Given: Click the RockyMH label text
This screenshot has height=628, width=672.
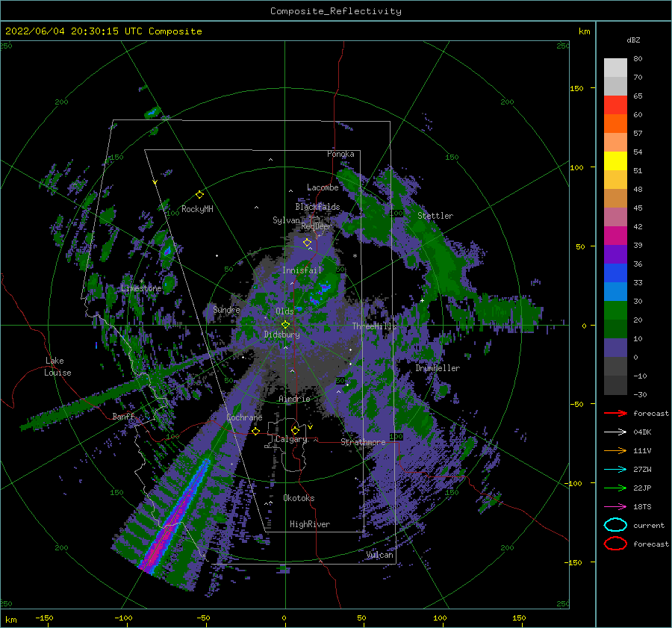Looking at the screenshot, I should [x=197, y=209].
